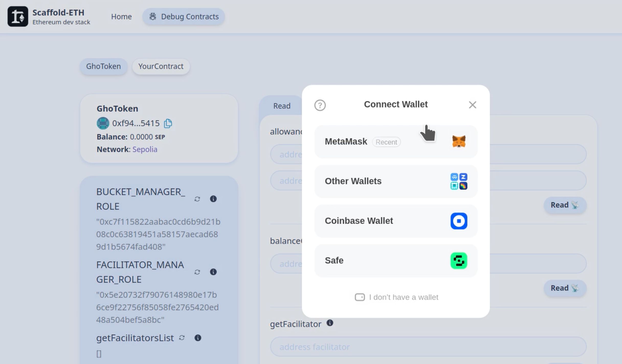
Task: Show info for BUCKET_MANAGER_ROLE
Action: (213, 199)
